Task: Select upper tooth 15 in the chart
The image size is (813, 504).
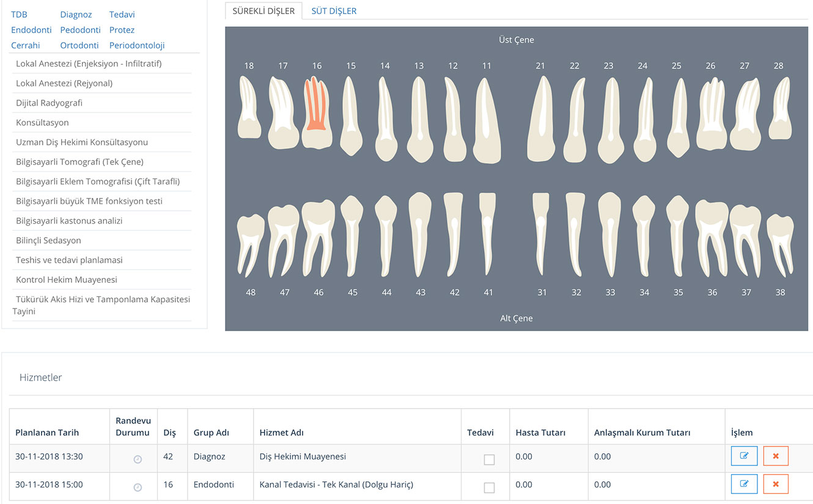Action: [350, 116]
